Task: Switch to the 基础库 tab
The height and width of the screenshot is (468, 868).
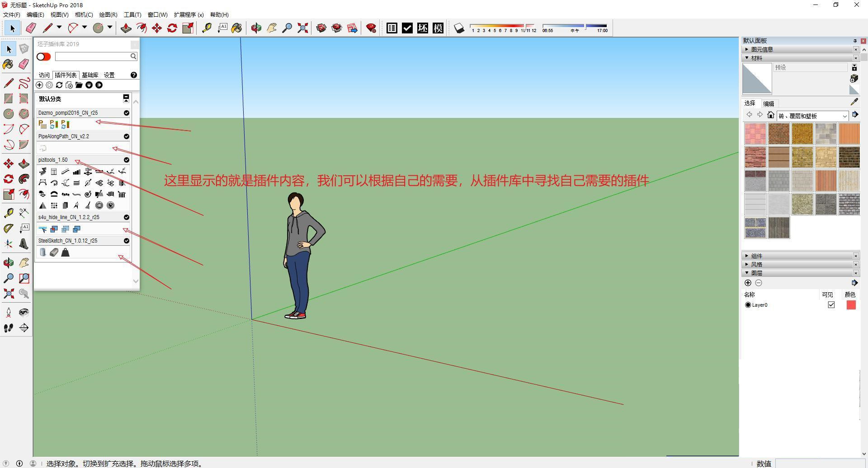Action: point(90,75)
